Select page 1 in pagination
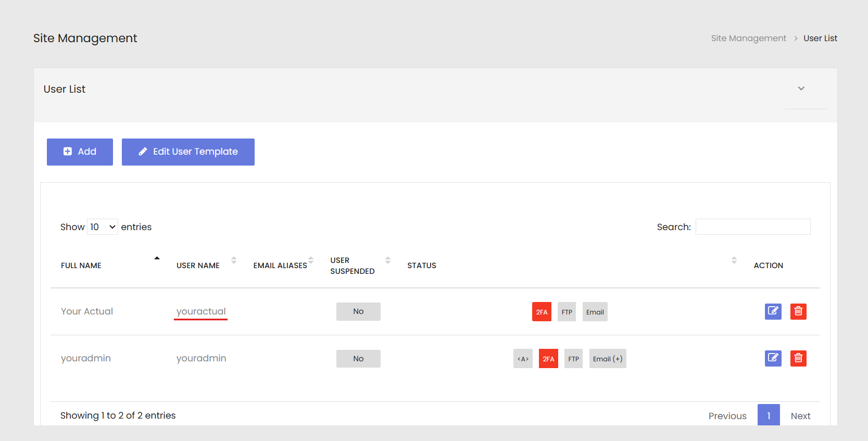The image size is (868, 441). 769,415
